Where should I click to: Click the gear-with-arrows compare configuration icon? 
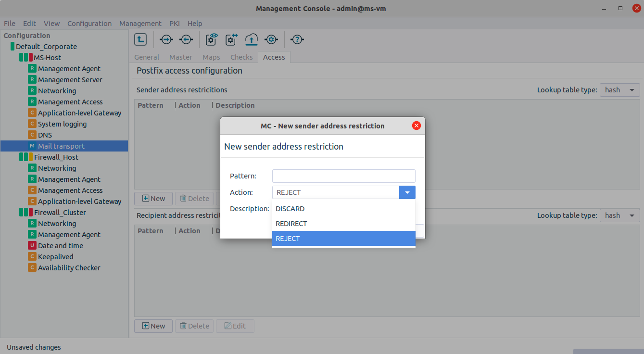coord(232,39)
